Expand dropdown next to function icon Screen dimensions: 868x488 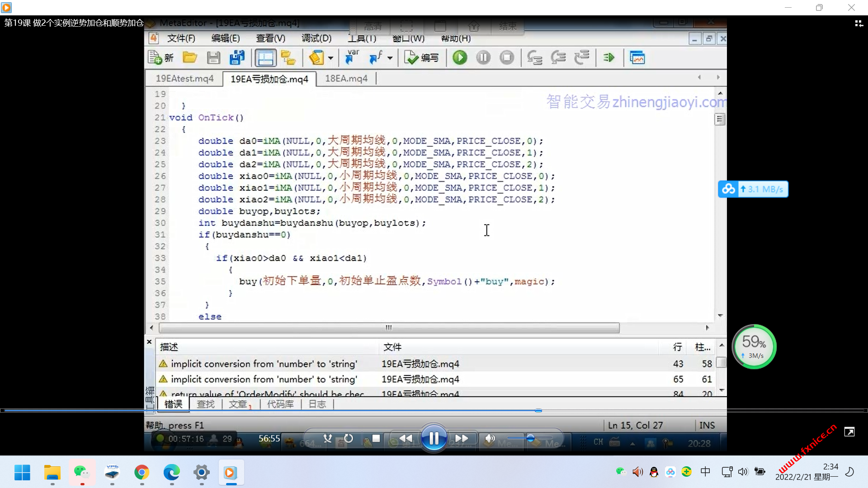pyautogui.click(x=390, y=58)
